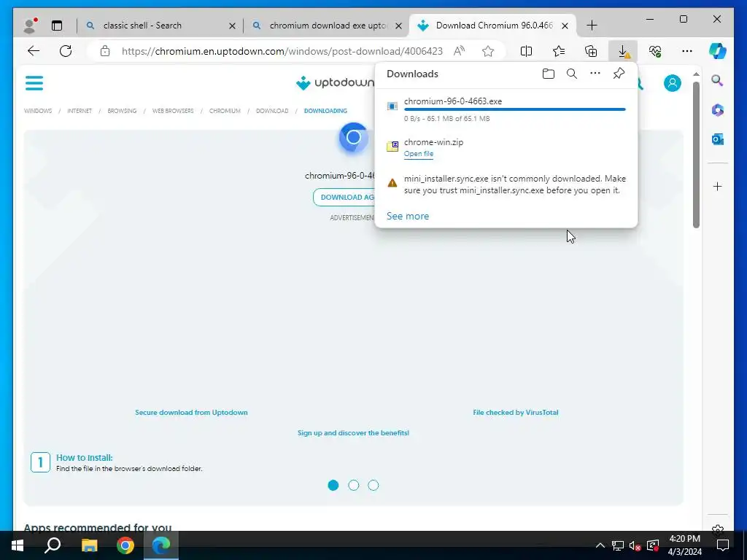Image resolution: width=747 pixels, height=560 pixels.
Task: Open downloads folder icon in Downloads panel
Action: (x=549, y=74)
